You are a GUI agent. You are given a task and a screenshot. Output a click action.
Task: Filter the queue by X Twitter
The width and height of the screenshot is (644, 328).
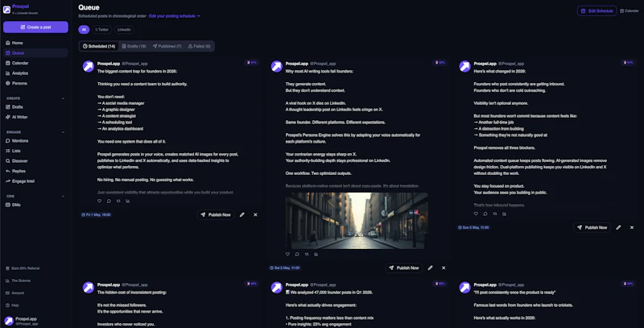[x=101, y=30]
